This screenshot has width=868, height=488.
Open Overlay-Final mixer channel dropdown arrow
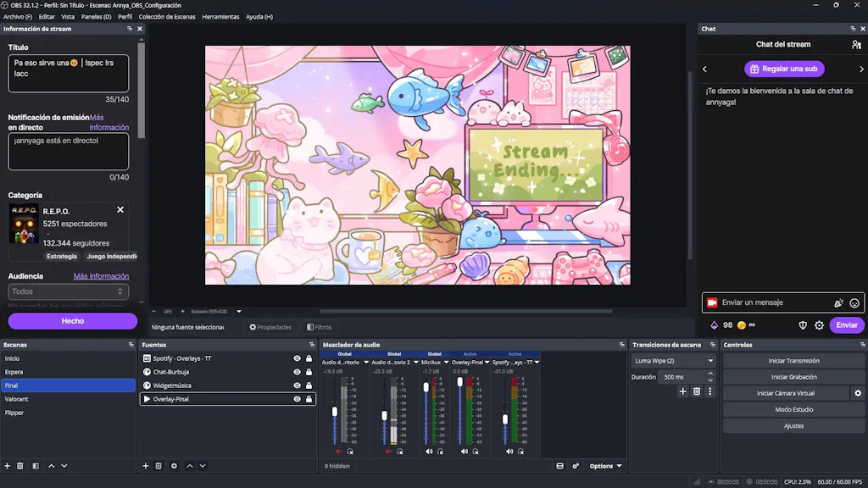pos(487,363)
